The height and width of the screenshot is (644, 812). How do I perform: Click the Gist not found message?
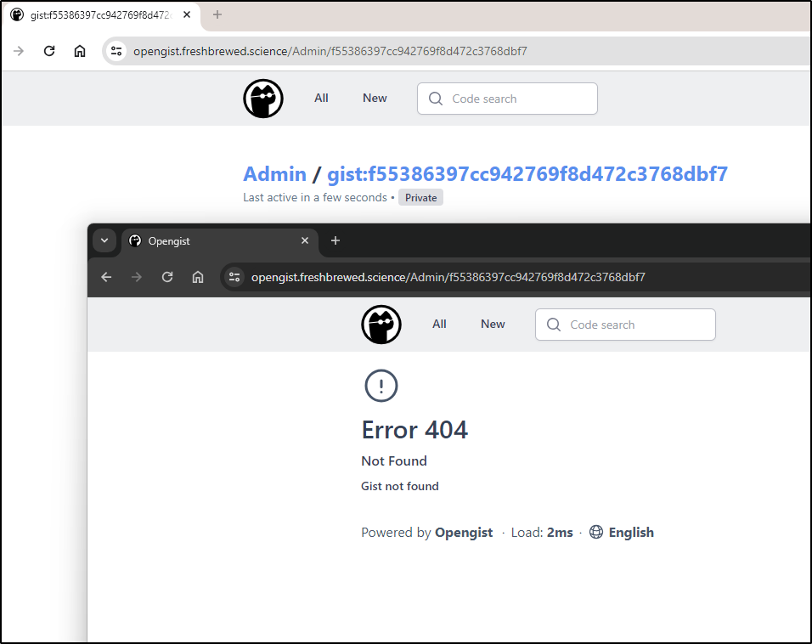[x=399, y=486]
